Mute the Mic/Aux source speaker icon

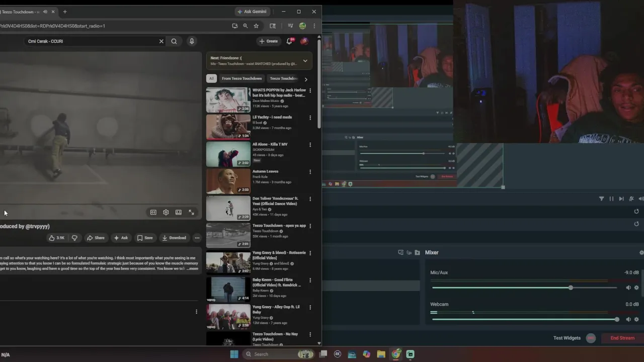point(628,288)
